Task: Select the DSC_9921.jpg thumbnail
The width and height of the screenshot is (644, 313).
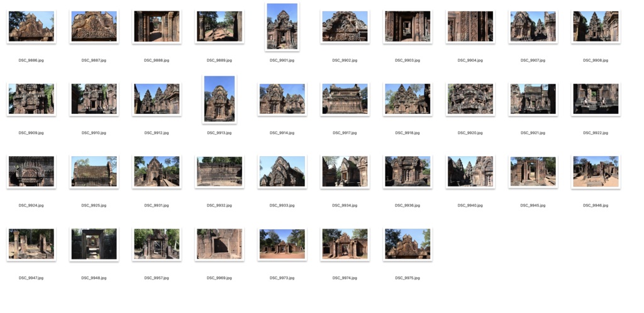Action: click(533, 99)
